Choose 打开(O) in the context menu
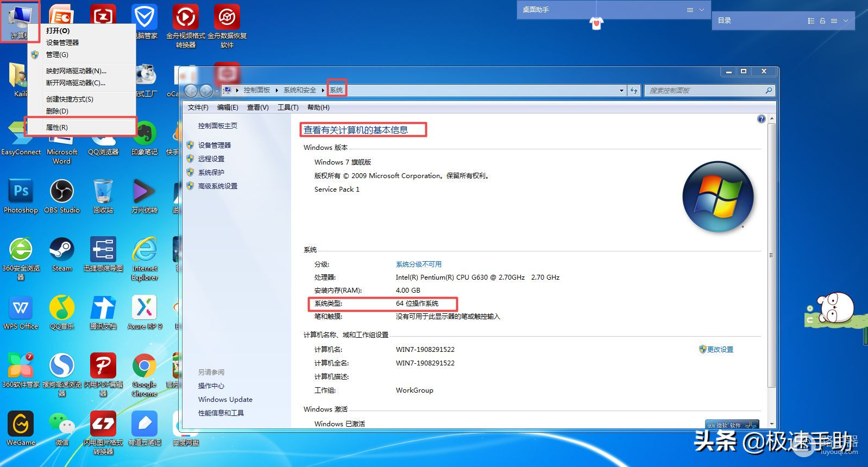This screenshot has height=467, width=868. point(82,30)
